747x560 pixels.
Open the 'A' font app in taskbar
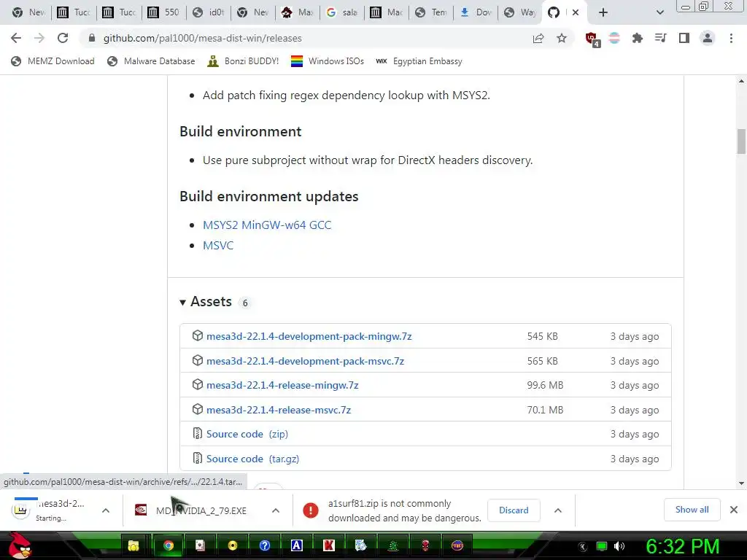point(297,545)
